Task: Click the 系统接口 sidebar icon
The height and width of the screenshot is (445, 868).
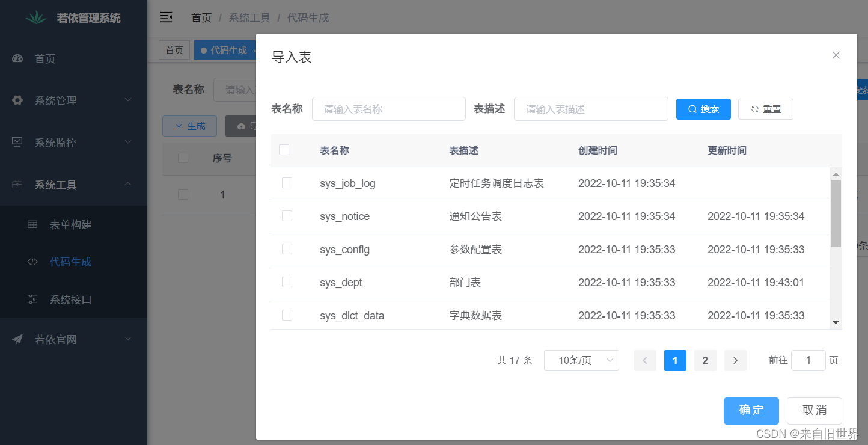Action: 32,299
